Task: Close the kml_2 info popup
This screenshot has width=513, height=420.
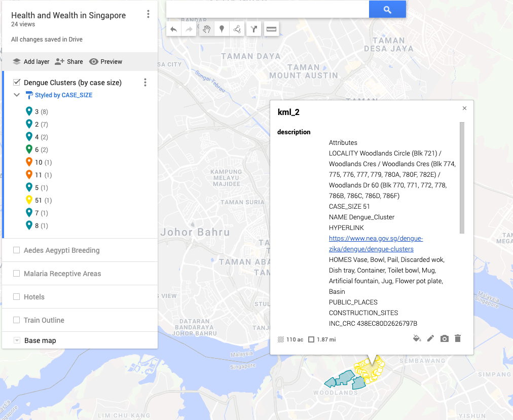Action: click(464, 108)
